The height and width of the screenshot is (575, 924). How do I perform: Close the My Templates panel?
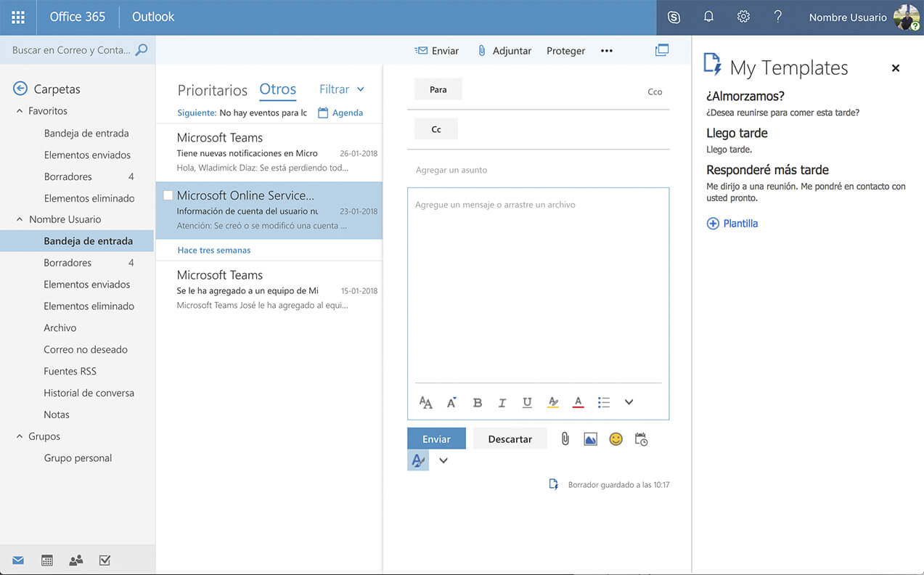tap(896, 68)
